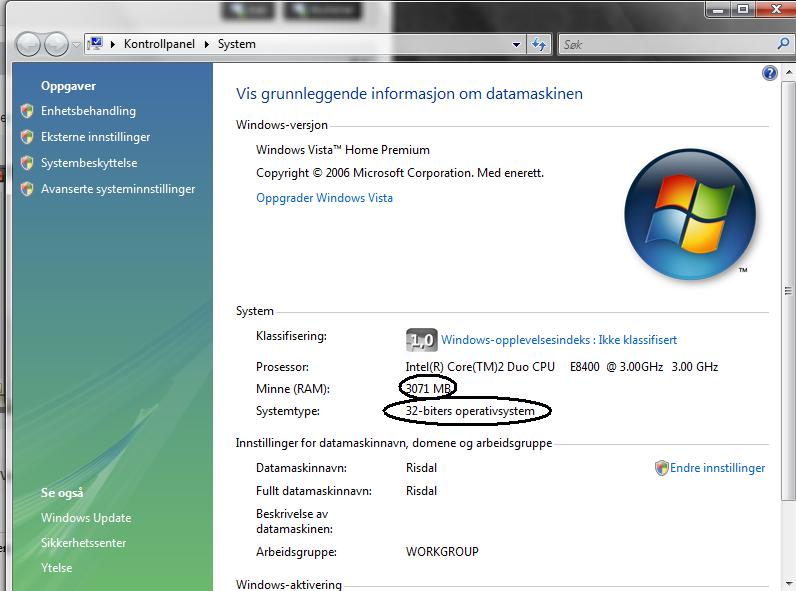
Task: Click shield icon beside Endre innstillinger
Action: pos(661,468)
